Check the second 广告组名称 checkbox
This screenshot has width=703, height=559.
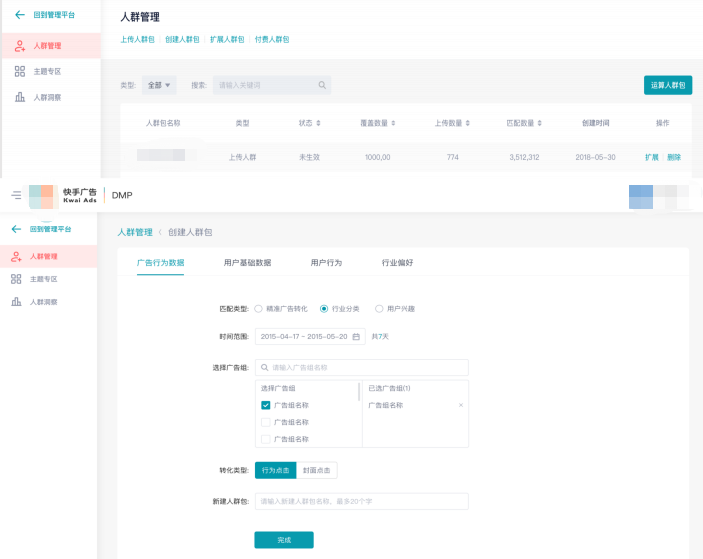[265, 422]
